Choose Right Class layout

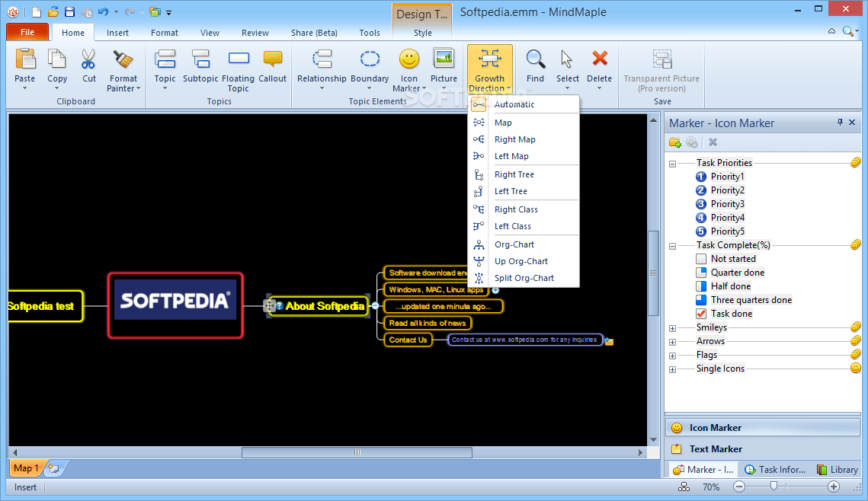click(524, 209)
